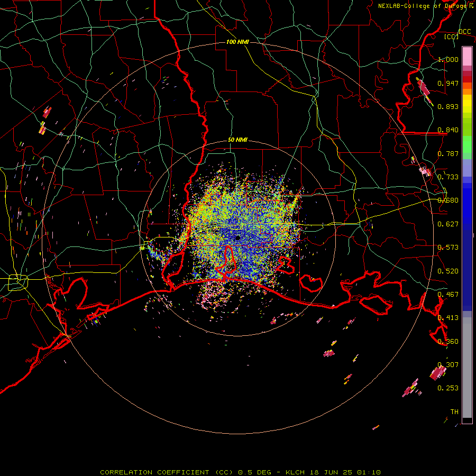
Task: Click the 50 NMI range ring label
Action: [237, 140]
